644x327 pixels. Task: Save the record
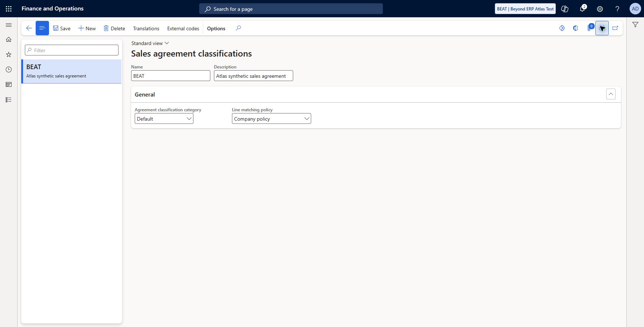[x=62, y=28]
